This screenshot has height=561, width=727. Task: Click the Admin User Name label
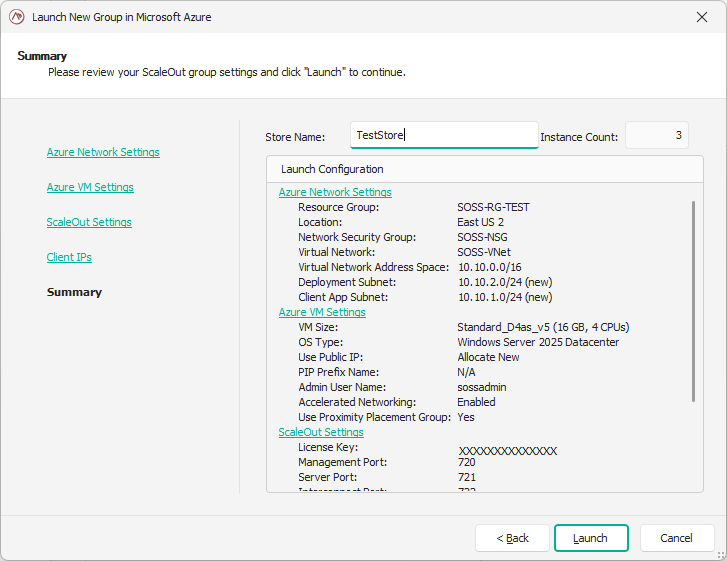[x=342, y=387]
